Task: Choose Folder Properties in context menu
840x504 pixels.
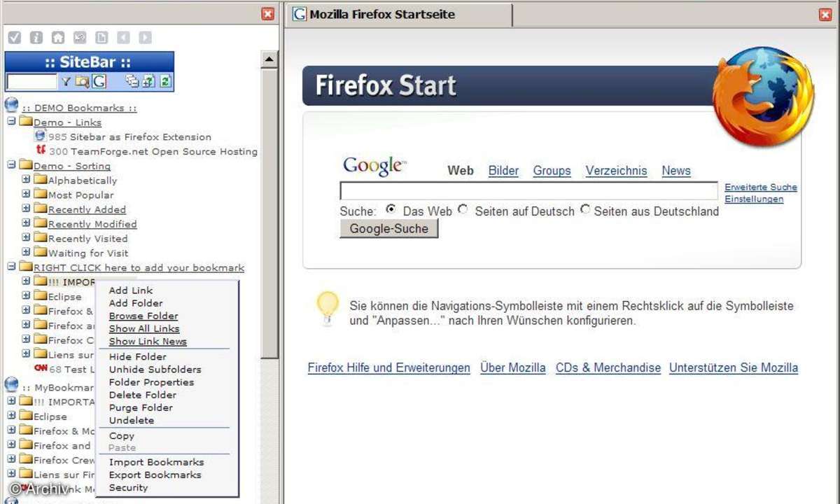Action: click(x=151, y=382)
